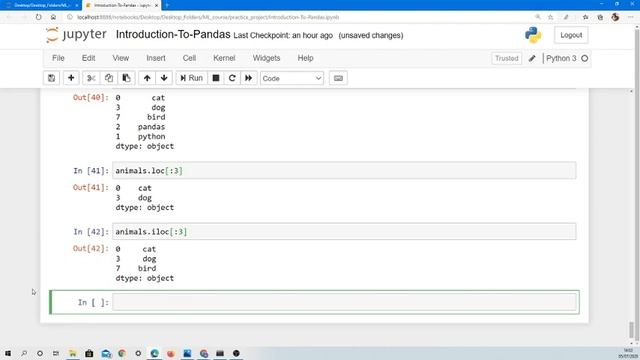Screen dimensions: 640x360
Task: Open the Kernel menu
Action: [224, 58]
